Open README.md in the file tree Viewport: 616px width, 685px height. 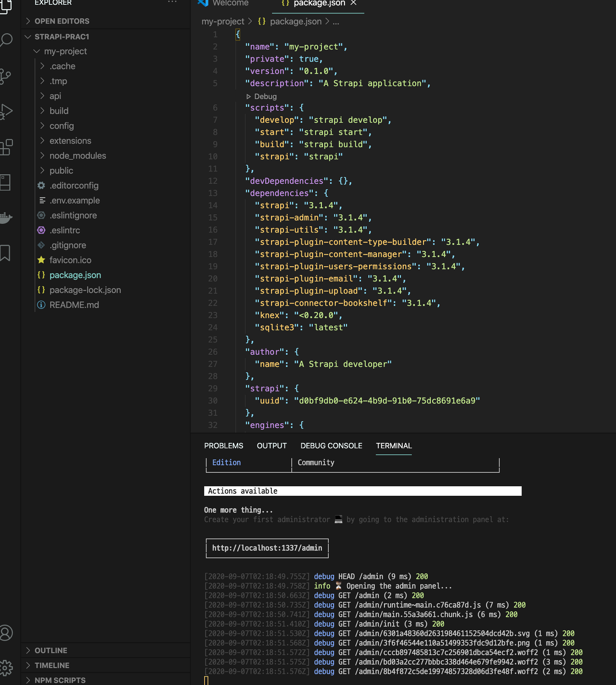click(74, 305)
